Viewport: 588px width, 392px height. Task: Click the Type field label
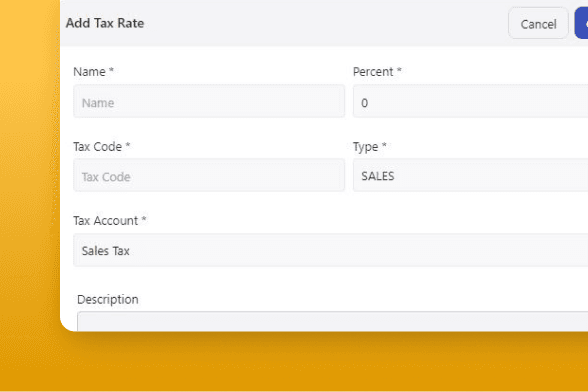pyautogui.click(x=366, y=147)
